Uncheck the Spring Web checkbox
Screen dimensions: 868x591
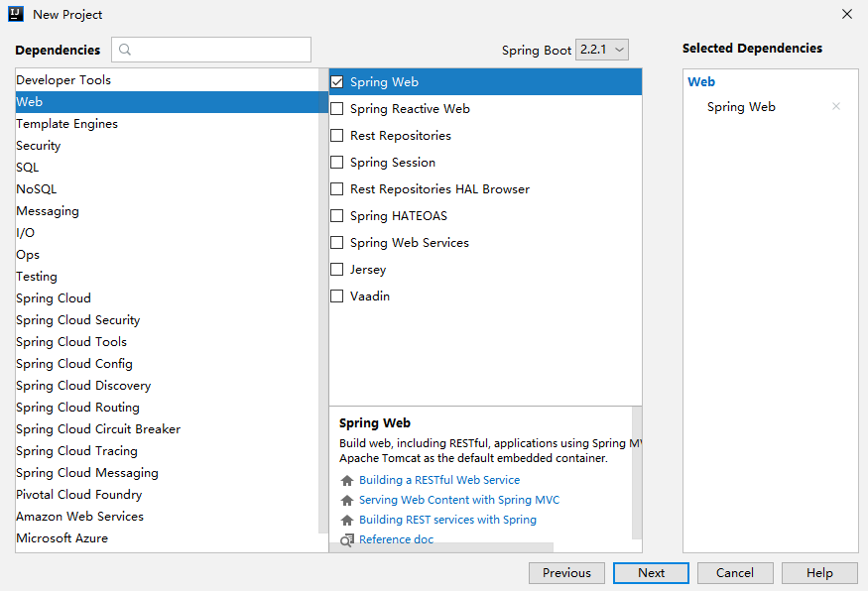(x=337, y=82)
